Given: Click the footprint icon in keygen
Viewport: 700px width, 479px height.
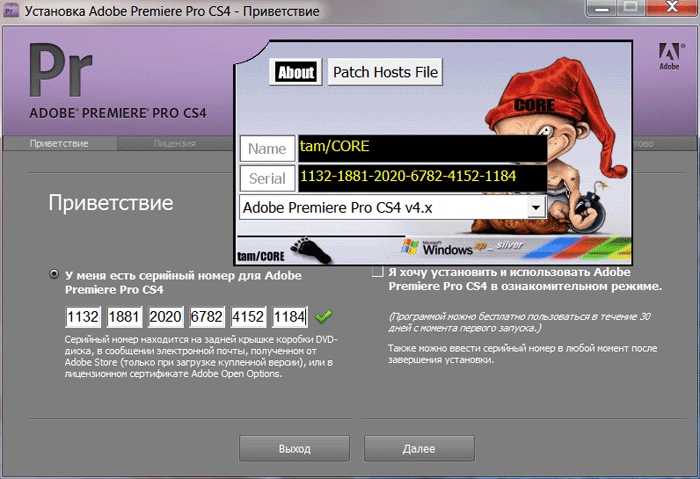Looking at the screenshot, I should click(x=311, y=251).
